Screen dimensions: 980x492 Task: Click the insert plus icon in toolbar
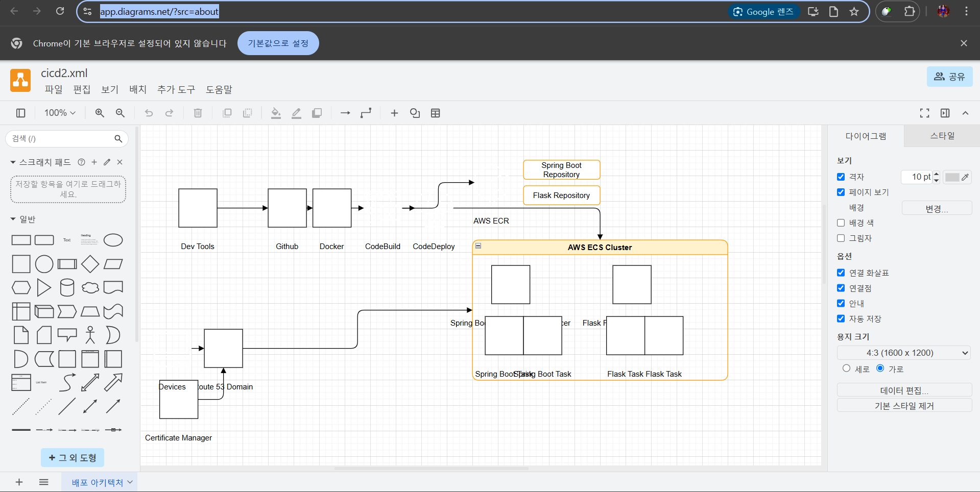(x=394, y=113)
